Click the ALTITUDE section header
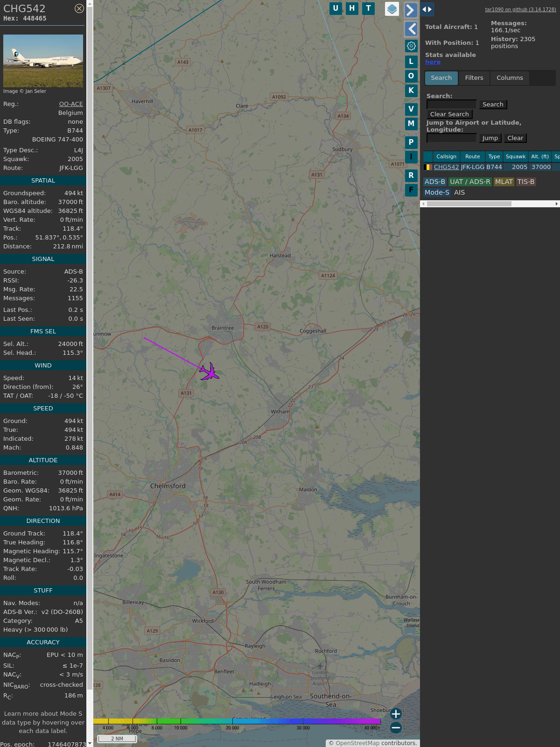Screen dimensions: 560x747 43,460
